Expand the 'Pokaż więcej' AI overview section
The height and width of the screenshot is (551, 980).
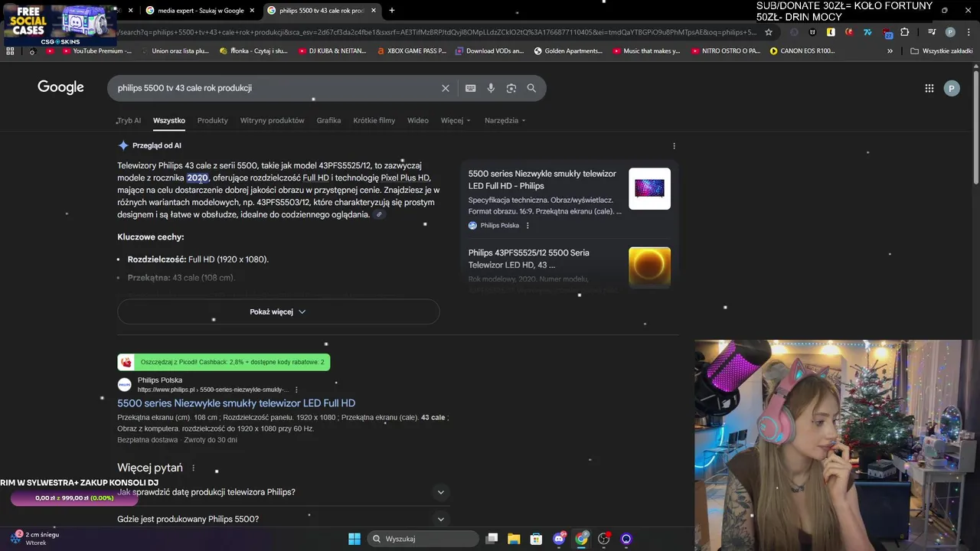tap(278, 311)
